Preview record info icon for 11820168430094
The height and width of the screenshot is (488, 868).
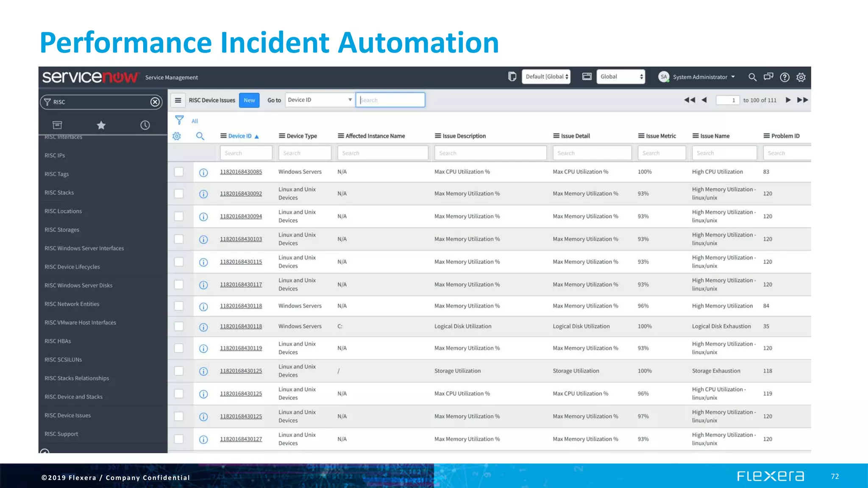[x=203, y=217]
